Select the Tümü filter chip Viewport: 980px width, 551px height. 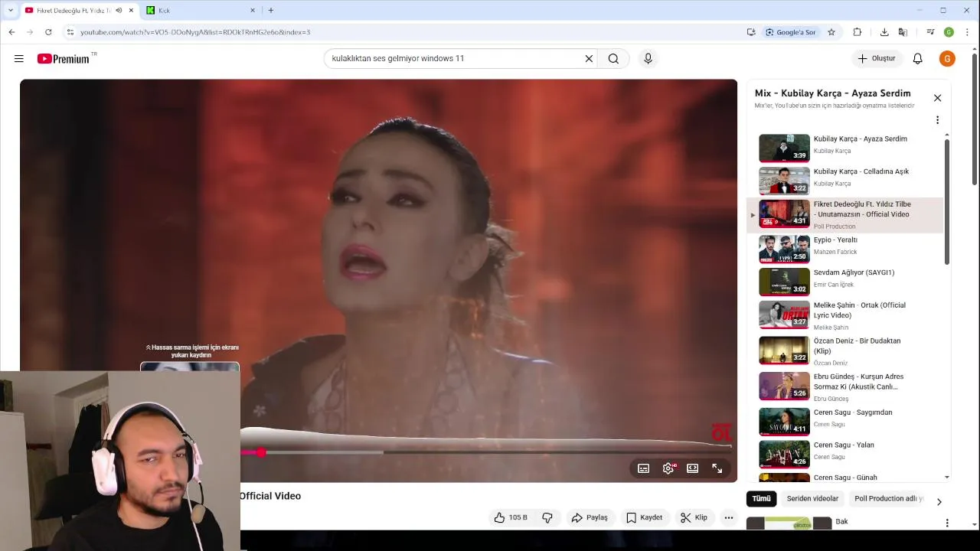(761, 498)
